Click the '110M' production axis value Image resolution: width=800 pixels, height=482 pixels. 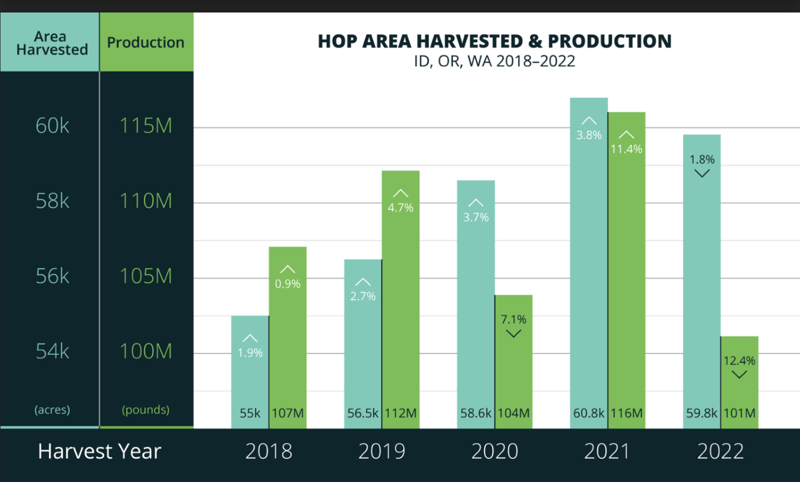click(146, 201)
